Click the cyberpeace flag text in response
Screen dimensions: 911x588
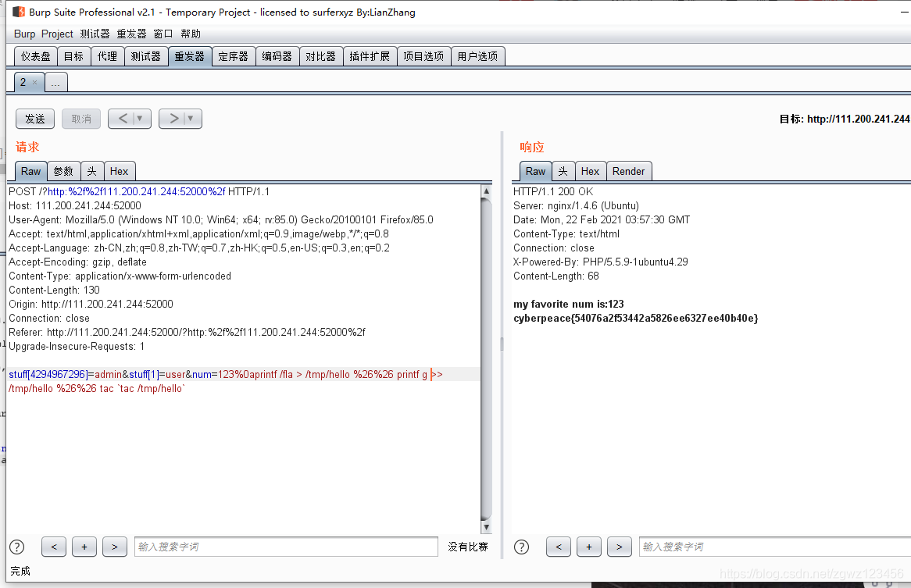point(636,318)
